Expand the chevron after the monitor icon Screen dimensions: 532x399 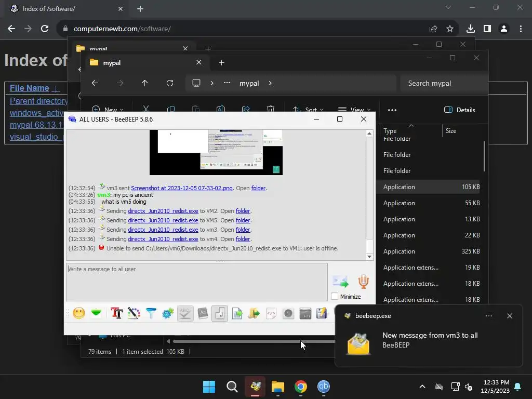212,83
